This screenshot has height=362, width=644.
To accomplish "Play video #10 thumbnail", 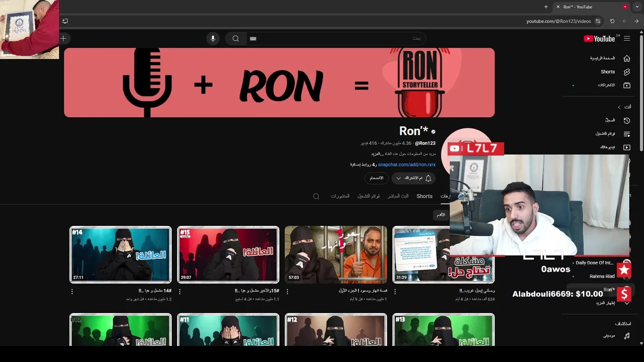I will click(x=120, y=329).
